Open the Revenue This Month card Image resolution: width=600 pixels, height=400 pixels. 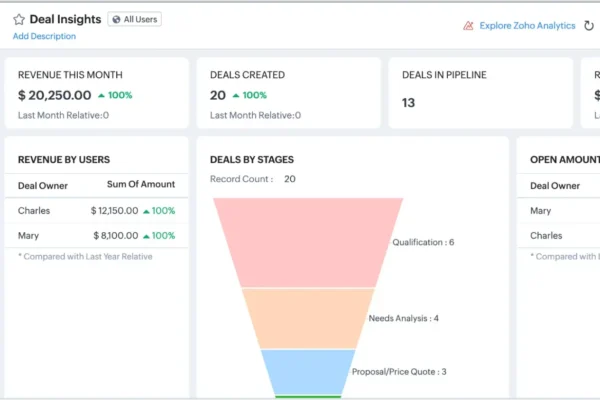[97, 93]
